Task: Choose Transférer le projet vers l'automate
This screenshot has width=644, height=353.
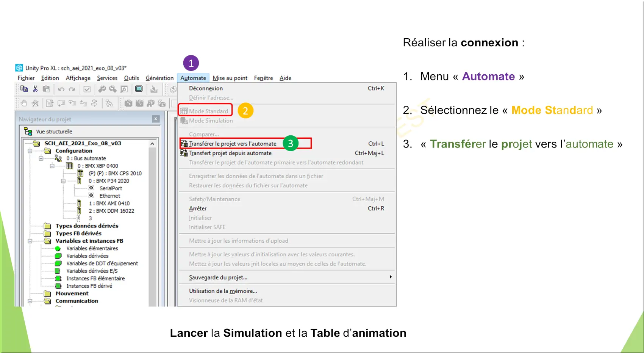Action: [x=287, y=144]
